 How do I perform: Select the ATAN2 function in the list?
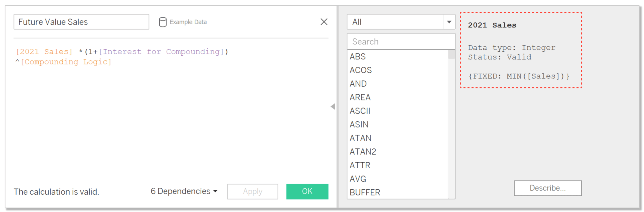(362, 151)
